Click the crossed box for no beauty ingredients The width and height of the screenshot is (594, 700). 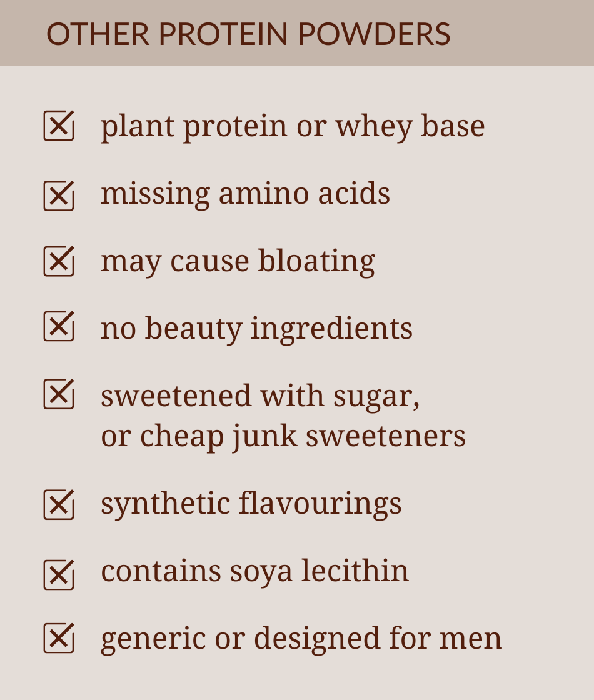coord(59,326)
